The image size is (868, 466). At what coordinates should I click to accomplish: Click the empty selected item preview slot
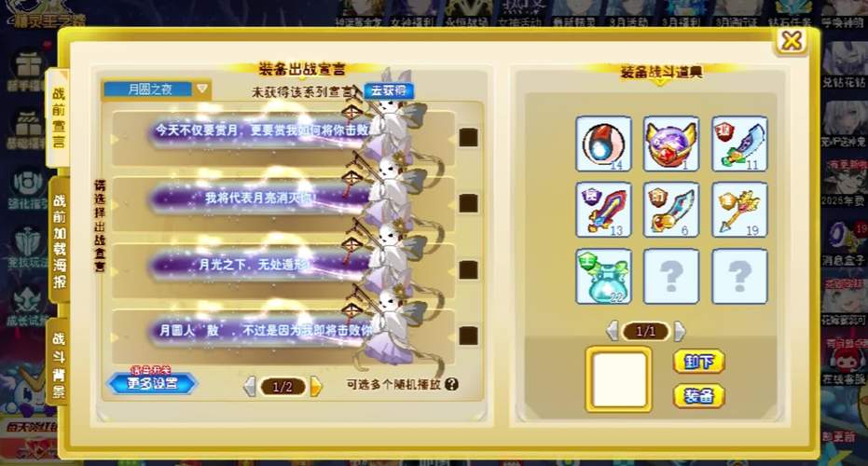[619, 380]
